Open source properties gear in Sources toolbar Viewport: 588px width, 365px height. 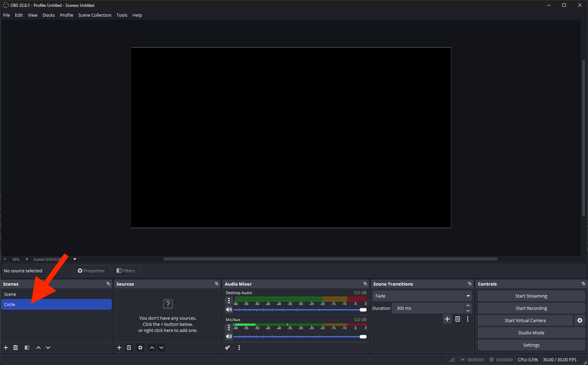(140, 348)
